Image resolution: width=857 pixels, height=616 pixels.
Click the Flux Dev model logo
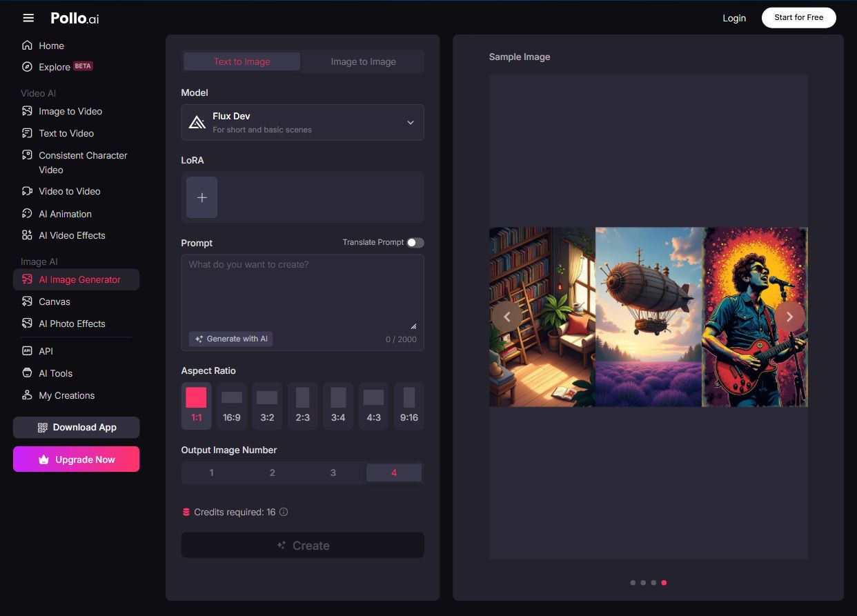pyautogui.click(x=197, y=122)
